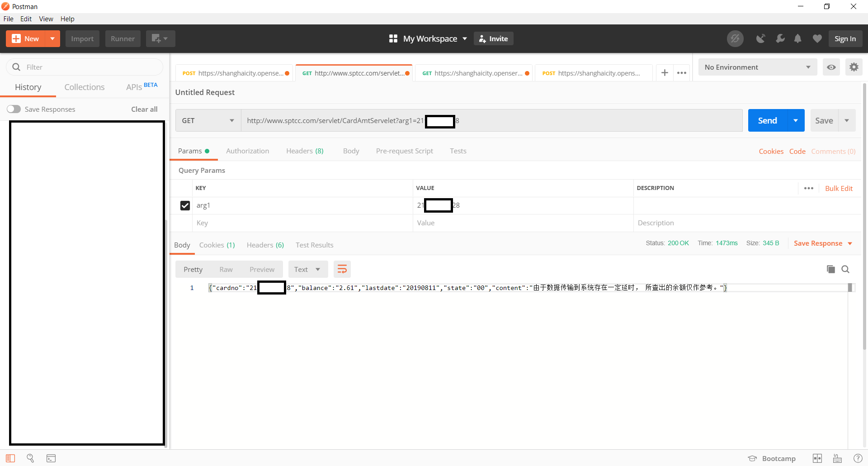Screen dimensions: 868x466
Task: Open the Help menu
Action: click(x=67, y=19)
